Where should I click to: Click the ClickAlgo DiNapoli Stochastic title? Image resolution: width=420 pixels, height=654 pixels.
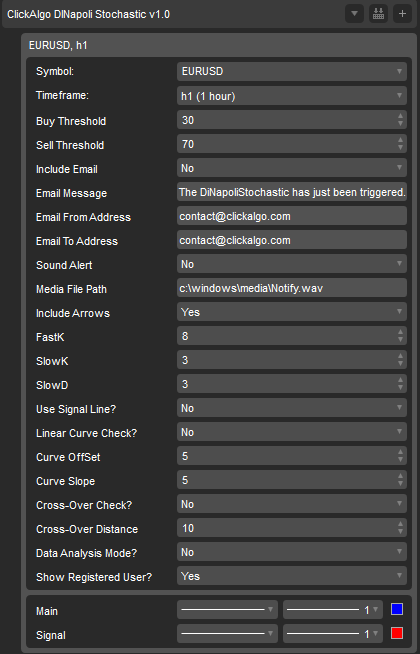pos(88,14)
